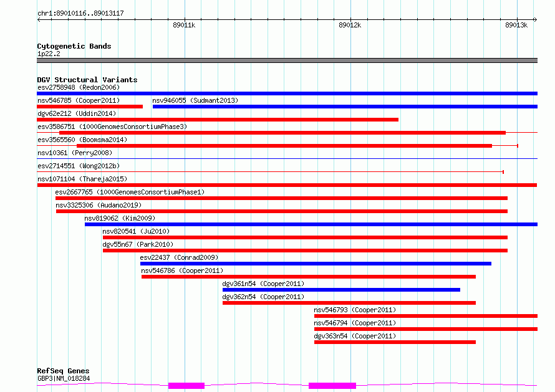This screenshot has width=555, height=392.
Task: Click the left arrow end of the ruler
Action: (x=39, y=20)
